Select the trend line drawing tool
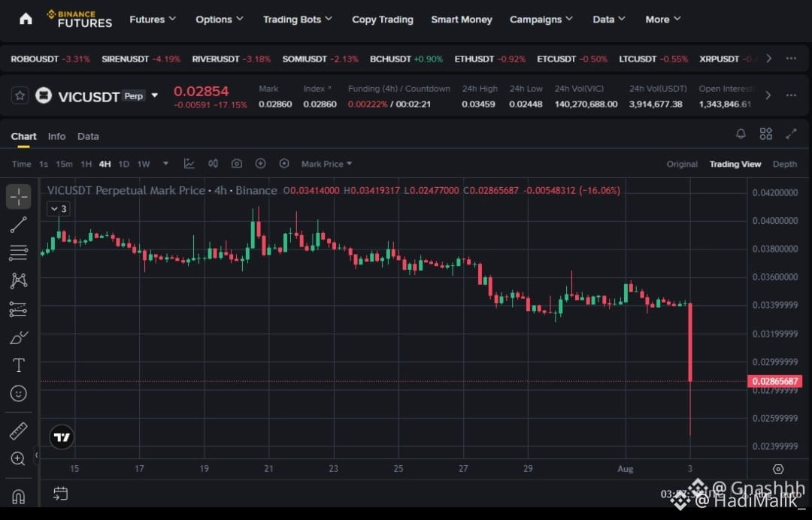Screen dimensions: 812x520 pos(19,225)
